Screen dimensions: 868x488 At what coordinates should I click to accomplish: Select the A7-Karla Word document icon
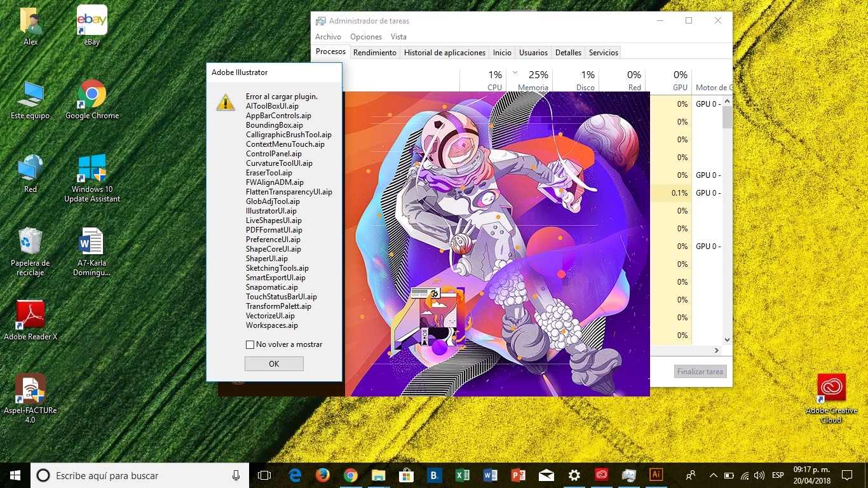point(92,252)
